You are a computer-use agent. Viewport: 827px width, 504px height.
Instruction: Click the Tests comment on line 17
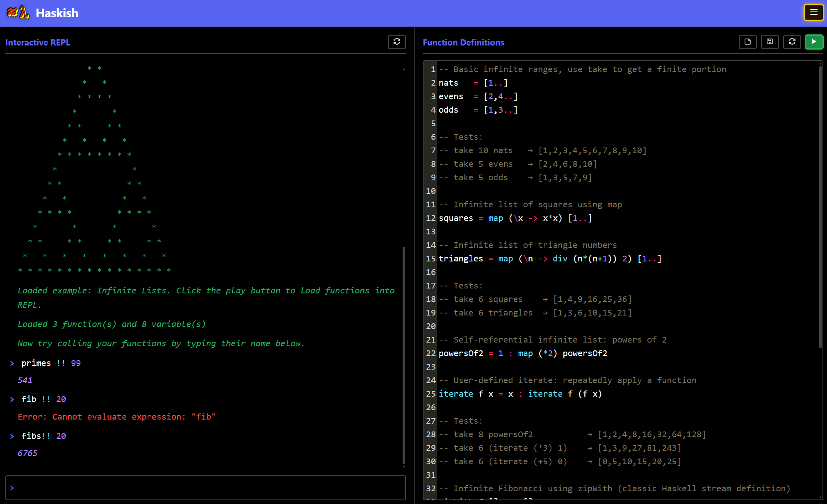click(x=461, y=286)
